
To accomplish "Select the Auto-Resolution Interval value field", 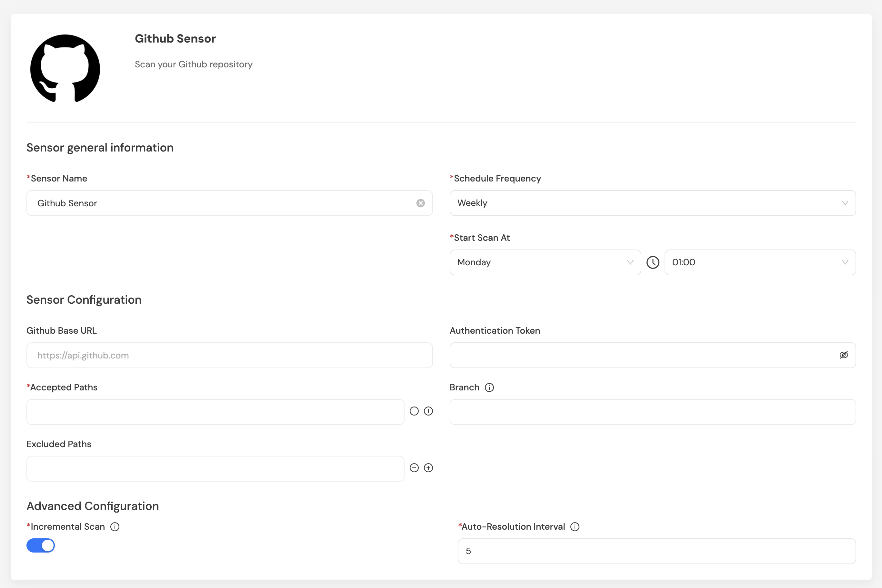I will click(x=656, y=551).
